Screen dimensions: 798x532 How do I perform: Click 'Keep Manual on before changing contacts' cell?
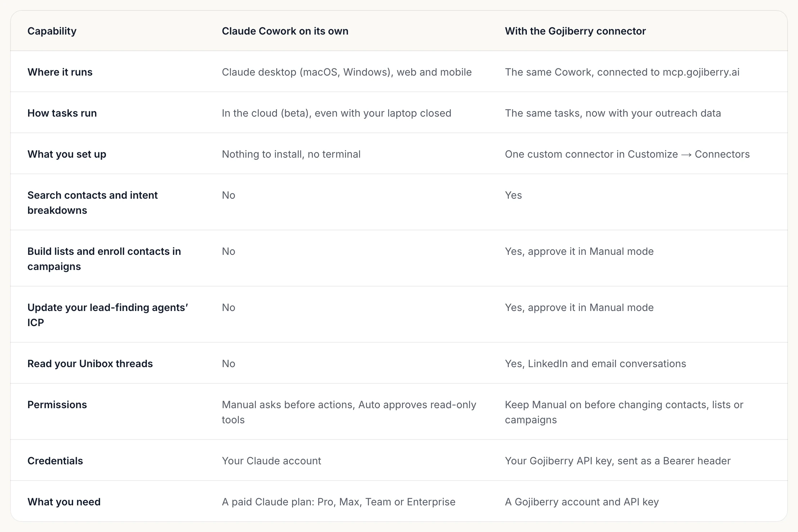click(x=624, y=412)
